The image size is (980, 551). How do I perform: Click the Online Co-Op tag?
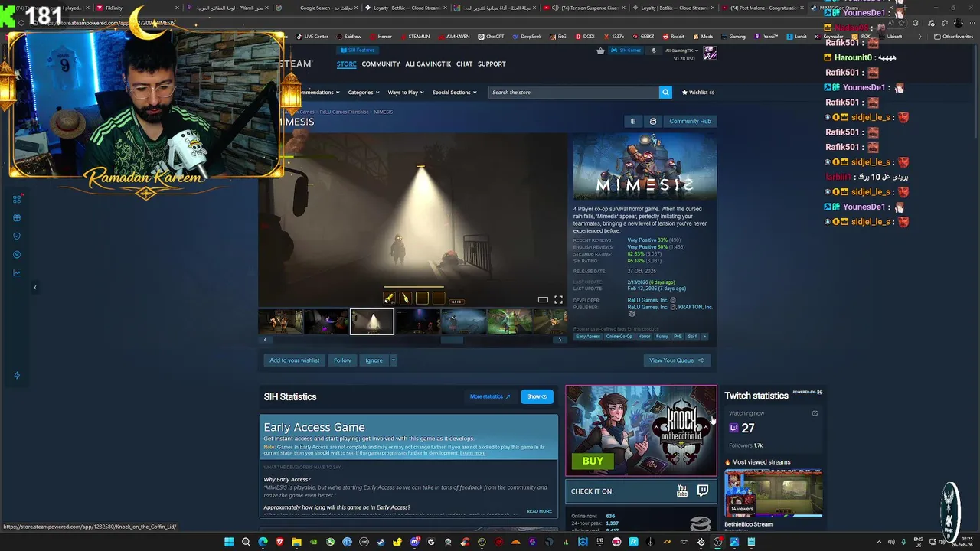pyautogui.click(x=619, y=337)
